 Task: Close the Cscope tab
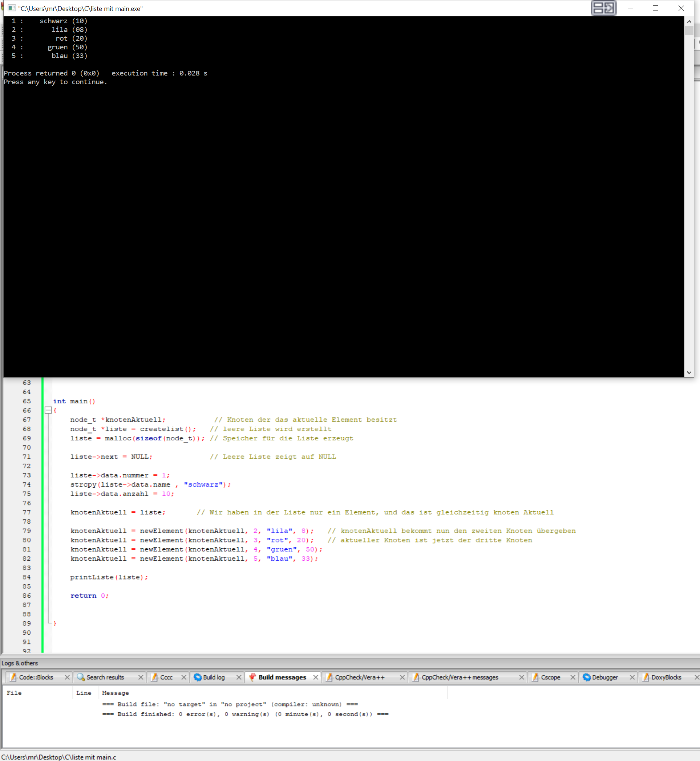pos(573,677)
